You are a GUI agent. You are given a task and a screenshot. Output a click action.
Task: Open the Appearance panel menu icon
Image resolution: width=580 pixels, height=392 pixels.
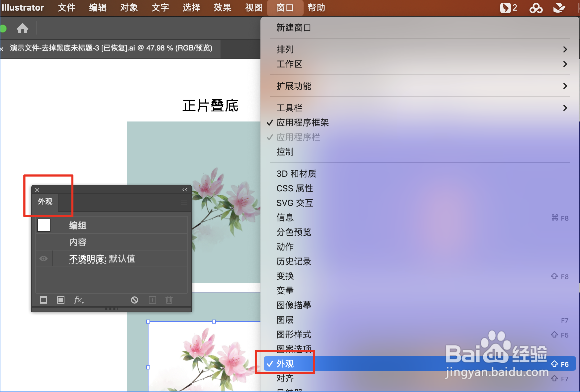184,203
